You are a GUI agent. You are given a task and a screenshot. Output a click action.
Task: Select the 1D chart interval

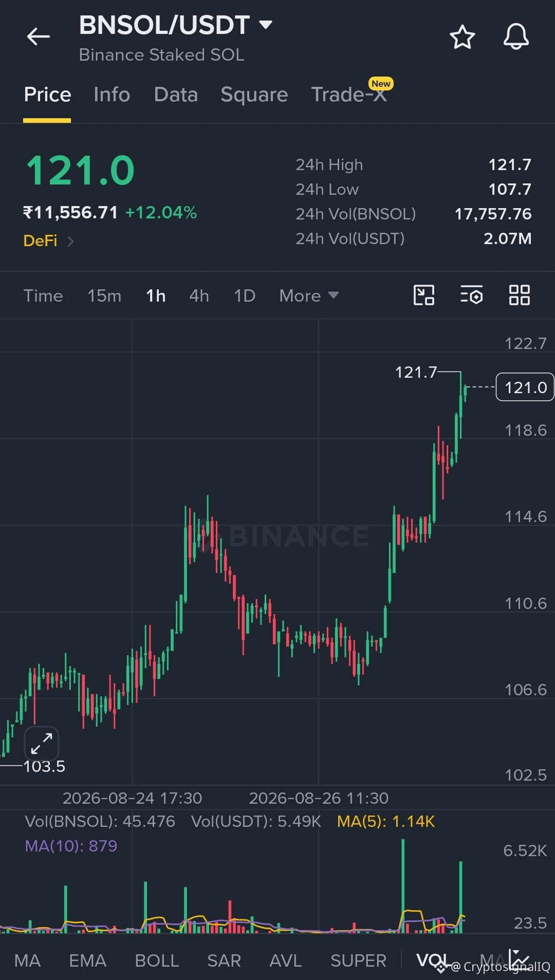[245, 296]
